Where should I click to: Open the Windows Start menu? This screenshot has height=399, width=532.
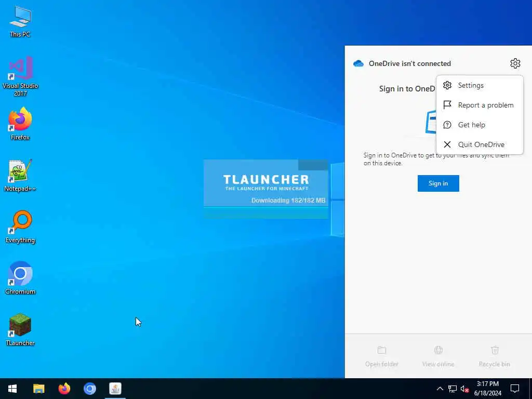[x=12, y=389]
